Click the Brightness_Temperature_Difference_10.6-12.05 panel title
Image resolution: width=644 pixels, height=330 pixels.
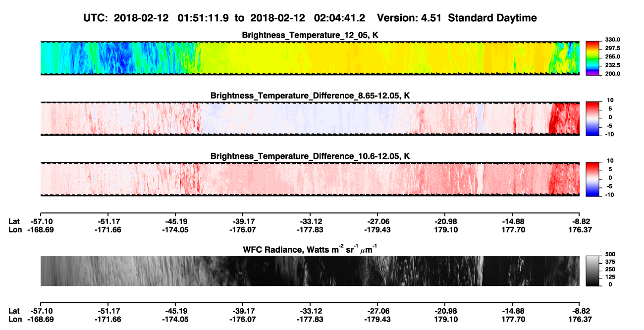[310, 156]
